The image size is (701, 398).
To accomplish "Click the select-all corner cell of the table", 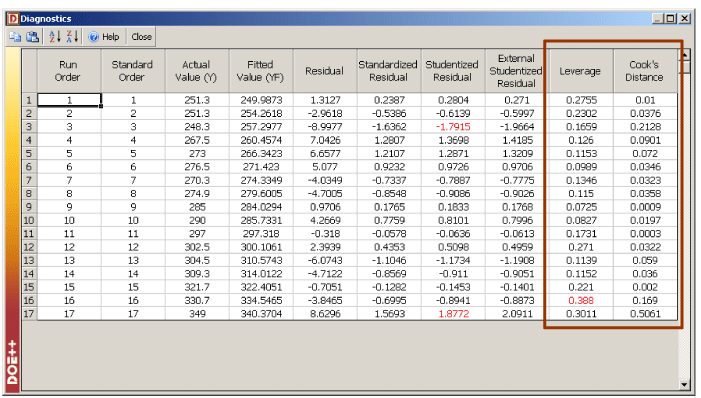I will click(30, 71).
